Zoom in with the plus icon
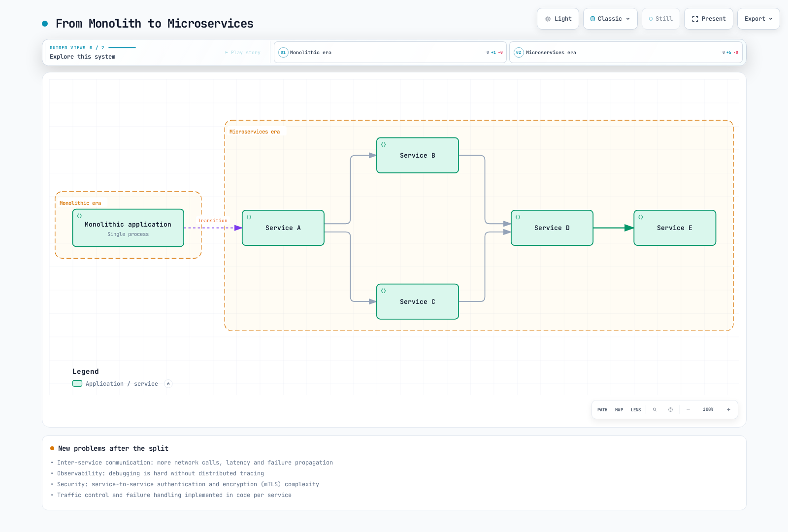This screenshot has width=788, height=532. 728,409
